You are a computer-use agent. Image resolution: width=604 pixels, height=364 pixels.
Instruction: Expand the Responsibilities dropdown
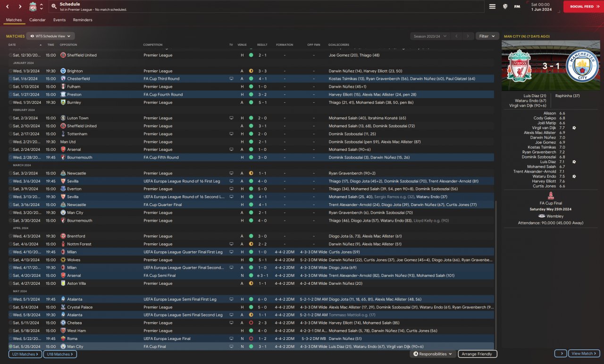point(433,354)
